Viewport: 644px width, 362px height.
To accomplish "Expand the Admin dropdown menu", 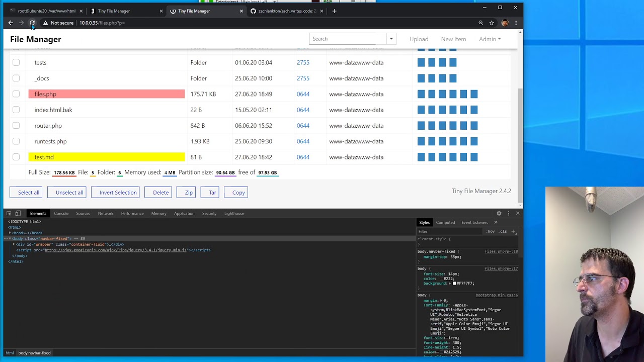I will 490,39.
